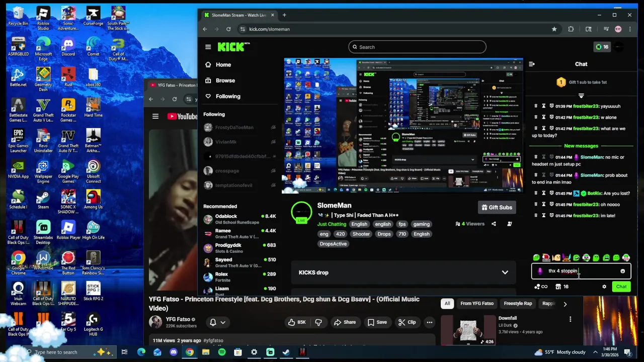
Task: Open options for Downfall video
Action: point(570,319)
